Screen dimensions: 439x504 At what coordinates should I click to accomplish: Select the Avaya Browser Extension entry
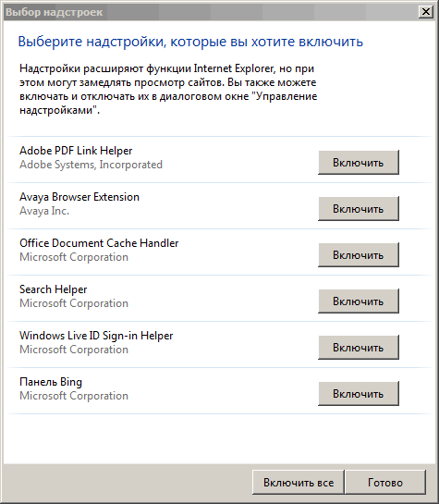pyautogui.click(x=79, y=197)
